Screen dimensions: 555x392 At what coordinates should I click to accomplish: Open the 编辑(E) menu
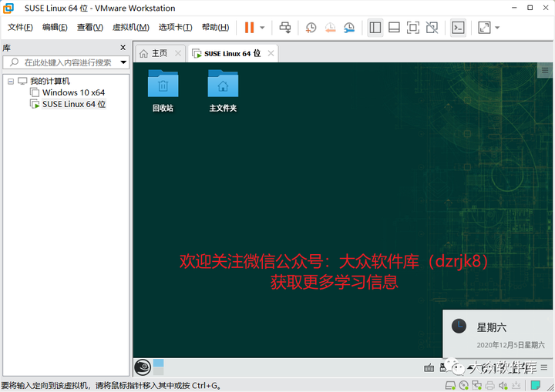tap(55, 27)
